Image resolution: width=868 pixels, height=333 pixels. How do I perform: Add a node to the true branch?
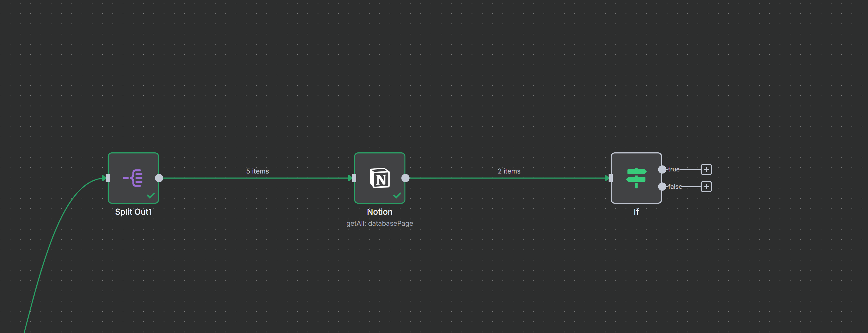pos(706,169)
